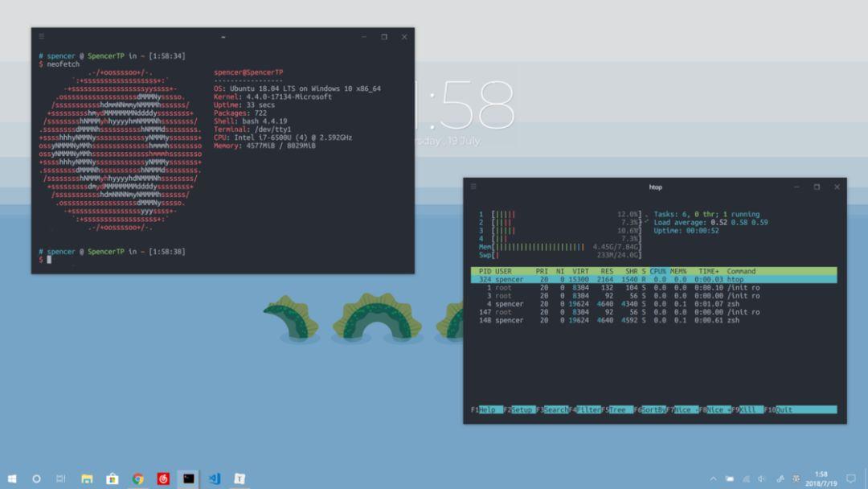Open File Explorer from the taskbar
The height and width of the screenshot is (489, 868).
(x=85, y=477)
